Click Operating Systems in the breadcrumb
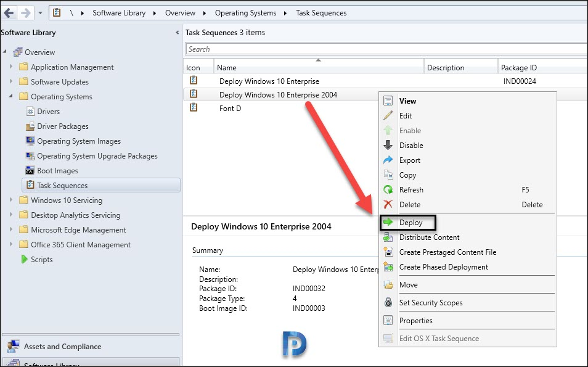This screenshot has width=588, height=367. point(245,13)
